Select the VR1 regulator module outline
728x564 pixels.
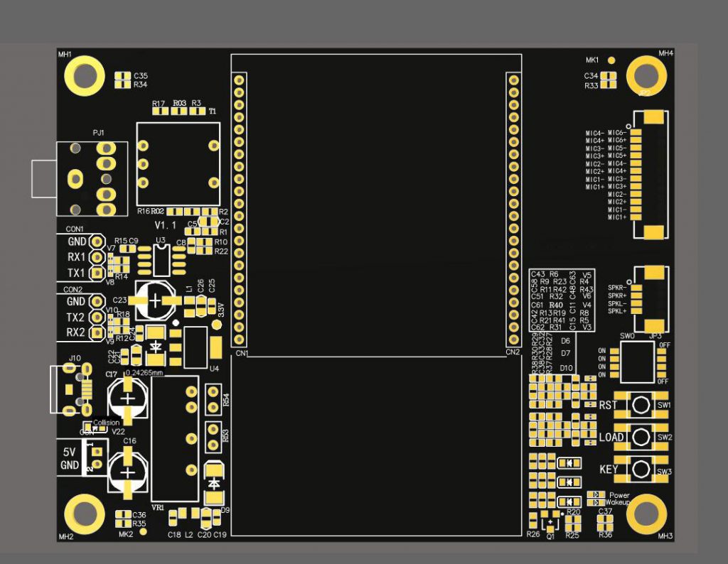click(175, 438)
